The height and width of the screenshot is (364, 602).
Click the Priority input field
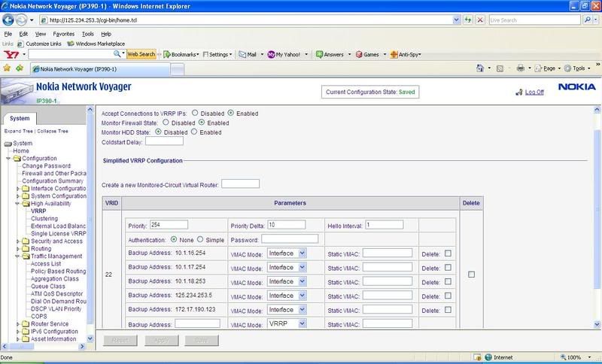[x=169, y=225]
